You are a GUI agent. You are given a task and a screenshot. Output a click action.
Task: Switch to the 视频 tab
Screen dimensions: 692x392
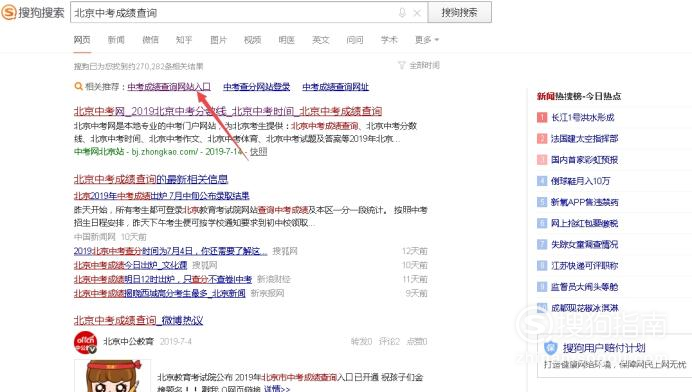tap(252, 40)
